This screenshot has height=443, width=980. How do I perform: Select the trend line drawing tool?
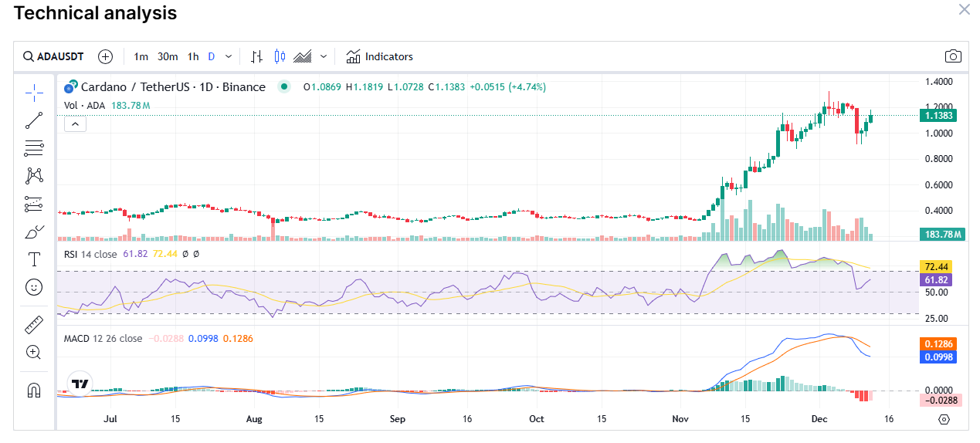tap(34, 120)
